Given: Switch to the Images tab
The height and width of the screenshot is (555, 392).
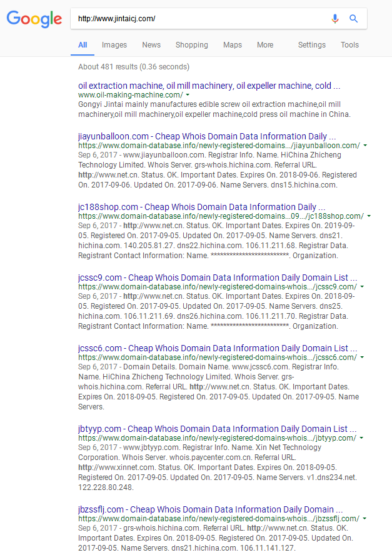Looking at the screenshot, I should 114,45.
